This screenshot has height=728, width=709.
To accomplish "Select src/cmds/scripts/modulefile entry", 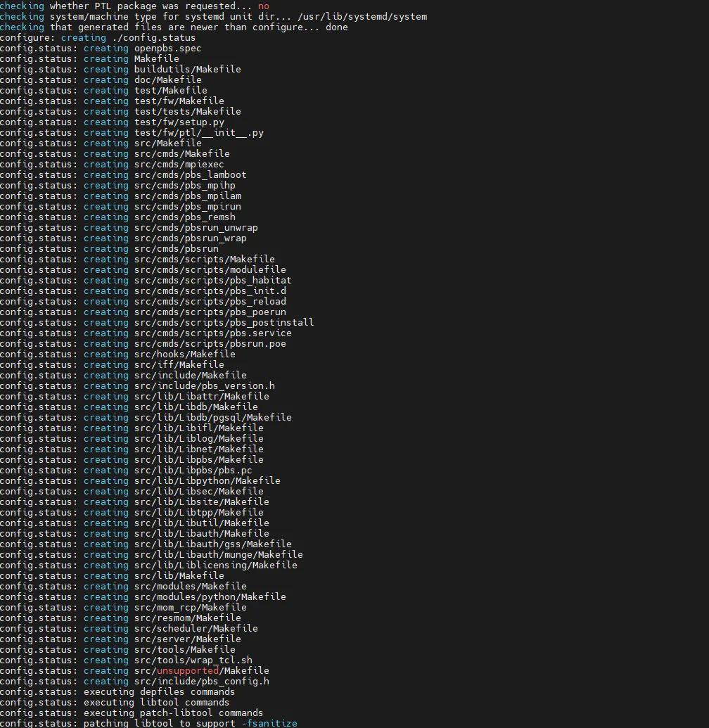I will coord(210,270).
